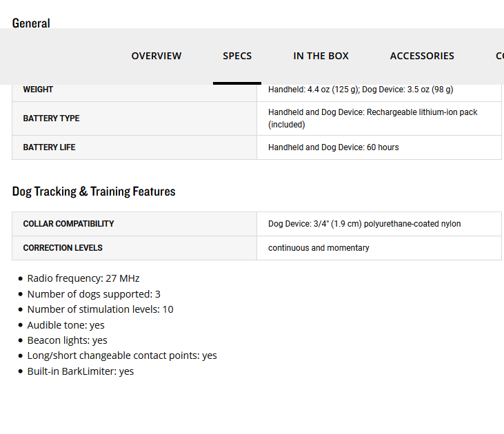Screen dimensions: 504x434
Task: Select the Battery Type row label
Action: point(51,118)
